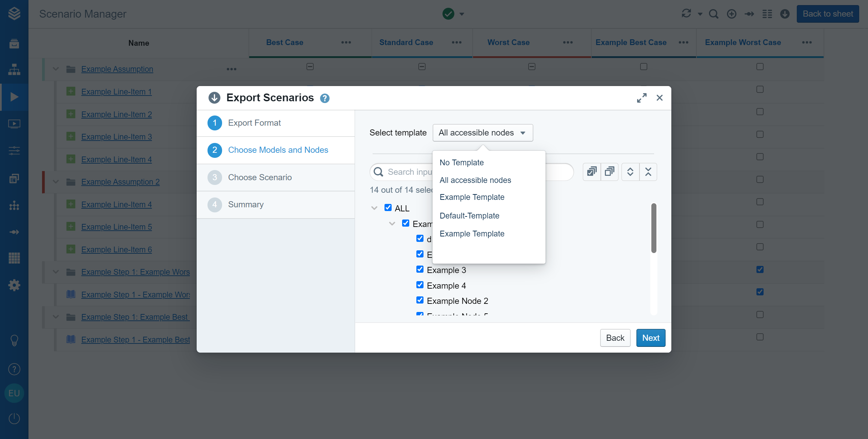
Task: Click the node list vertical scrollbar
Action: click(653, 228)
